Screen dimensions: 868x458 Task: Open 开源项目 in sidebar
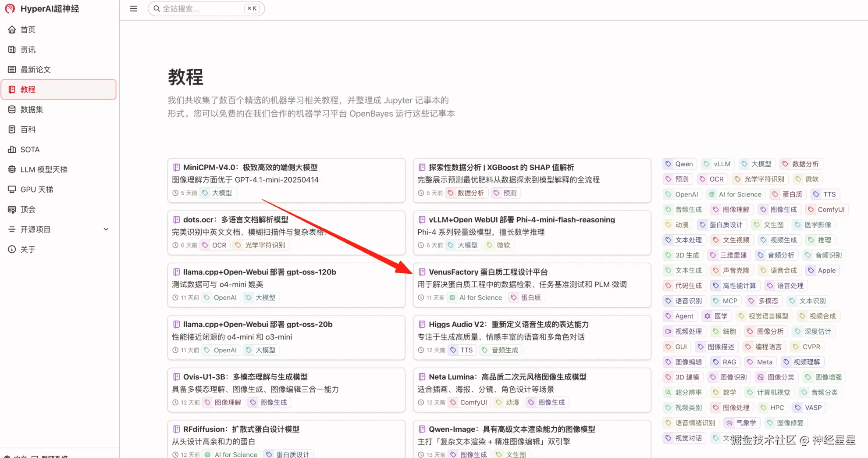click(x=59, y=229)
